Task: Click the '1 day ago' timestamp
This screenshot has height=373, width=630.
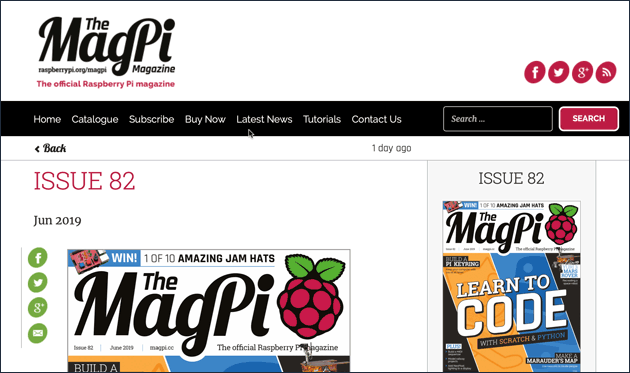Action: coord(391,148)
